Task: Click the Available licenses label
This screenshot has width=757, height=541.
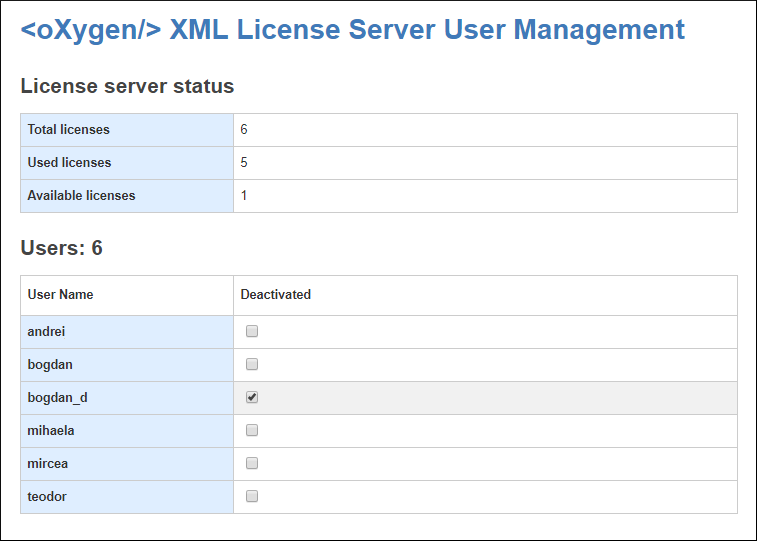Action: pyautogui.click(x=81, y=195)
